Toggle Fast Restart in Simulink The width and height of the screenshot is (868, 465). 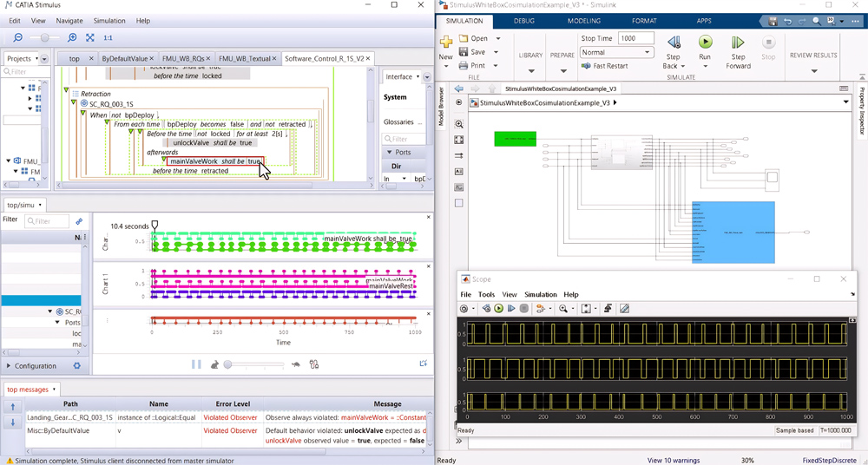[x=604, y=66]
